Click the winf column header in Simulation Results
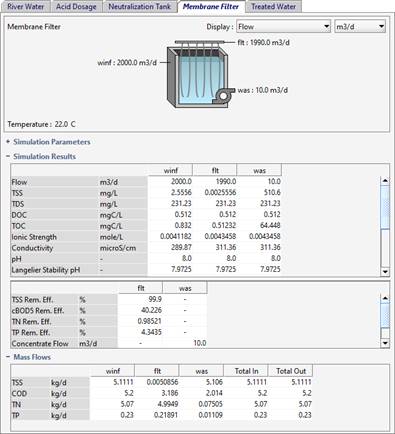This screenshot has width=395, height=434. click(170, 170)
